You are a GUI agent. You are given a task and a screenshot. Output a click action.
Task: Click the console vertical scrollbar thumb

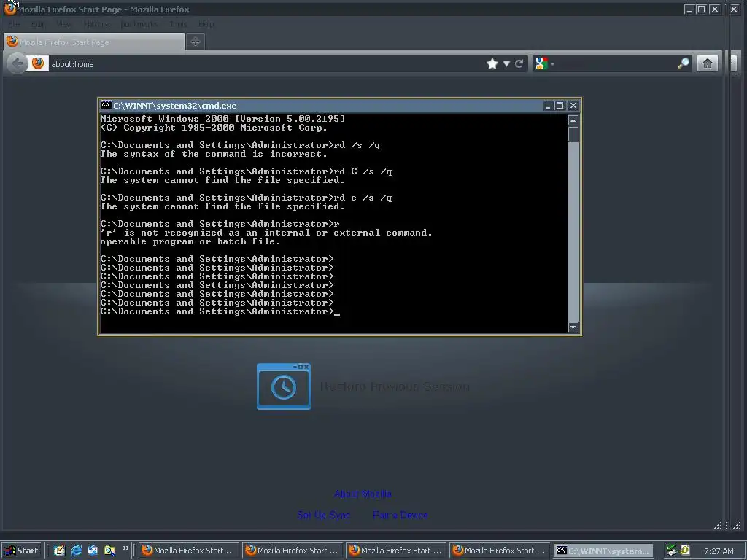coord(573,134)
